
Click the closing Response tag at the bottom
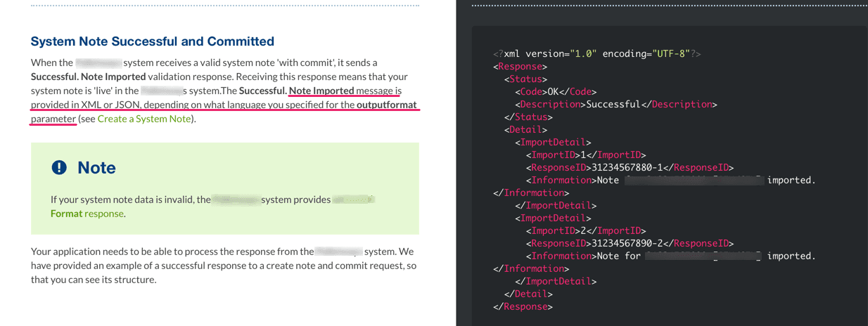(x=523, y=306)
